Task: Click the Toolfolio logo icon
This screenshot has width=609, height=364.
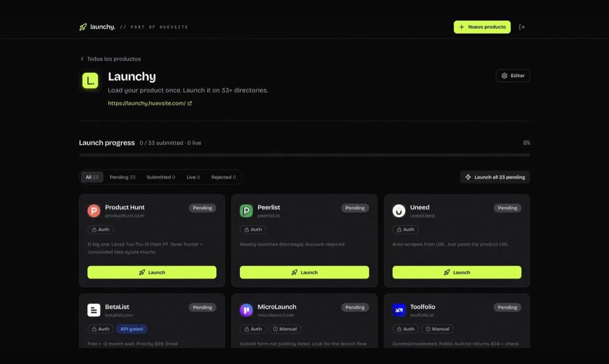Action: click(x=399, y=310)
